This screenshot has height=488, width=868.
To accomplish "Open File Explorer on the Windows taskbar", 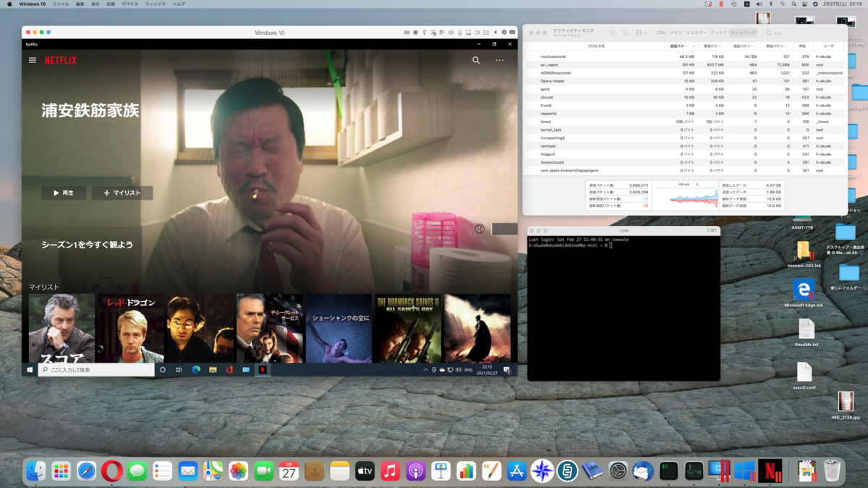I will click(x=213, y=369).
